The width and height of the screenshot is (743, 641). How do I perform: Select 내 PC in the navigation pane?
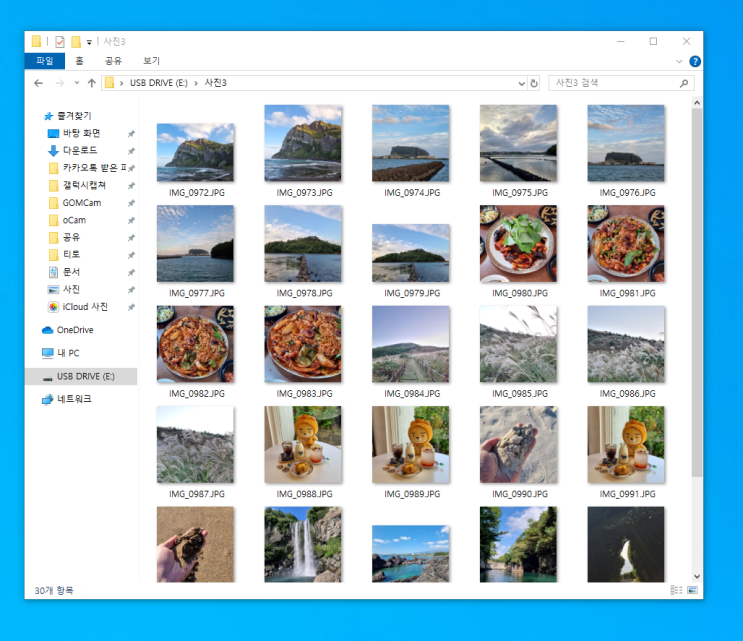tap(68, 353)
